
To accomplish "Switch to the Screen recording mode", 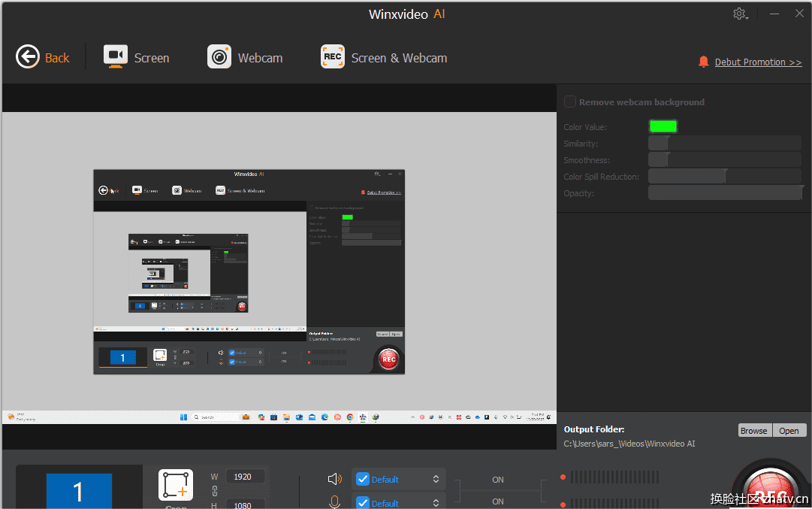I will 137,57.
